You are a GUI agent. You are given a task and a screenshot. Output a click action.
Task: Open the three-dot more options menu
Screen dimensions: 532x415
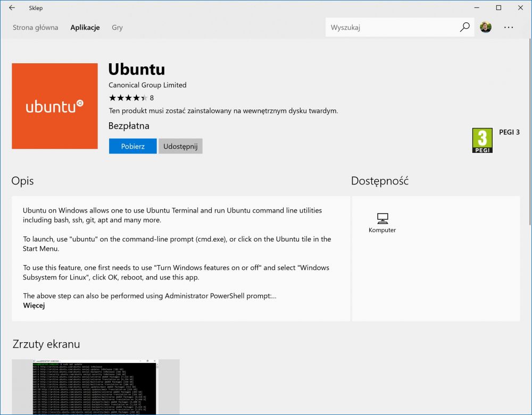click(508, 28)
